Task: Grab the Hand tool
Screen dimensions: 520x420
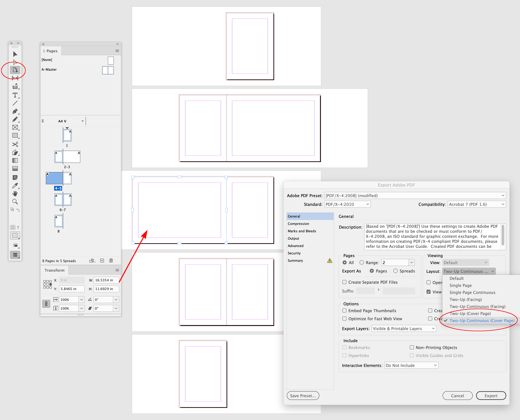Action: (x=15, y=194)
